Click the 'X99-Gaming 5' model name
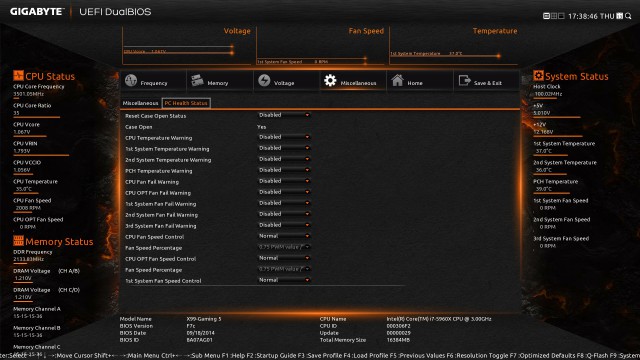This screenshot has height=360, width=640. tap(204, 319)
